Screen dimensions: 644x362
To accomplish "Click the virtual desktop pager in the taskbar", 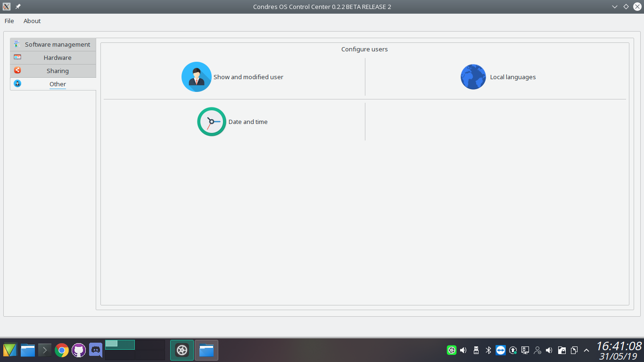I will pos(135,350).
